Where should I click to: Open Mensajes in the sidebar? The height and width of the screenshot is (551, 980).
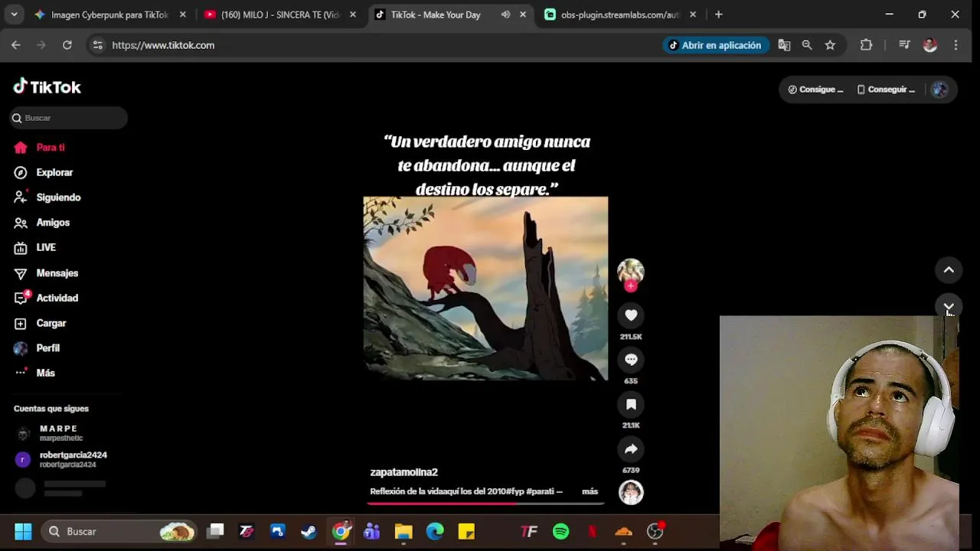click(x=57, y=273)
